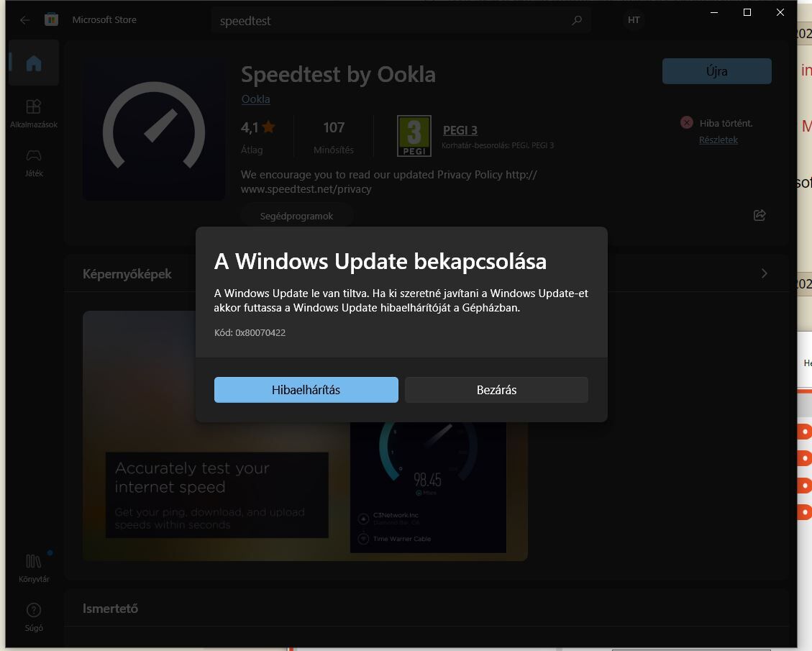Click the Hiba történt status text
The width and height of the screenshot is (812, 651).
(x=726, y=123)
